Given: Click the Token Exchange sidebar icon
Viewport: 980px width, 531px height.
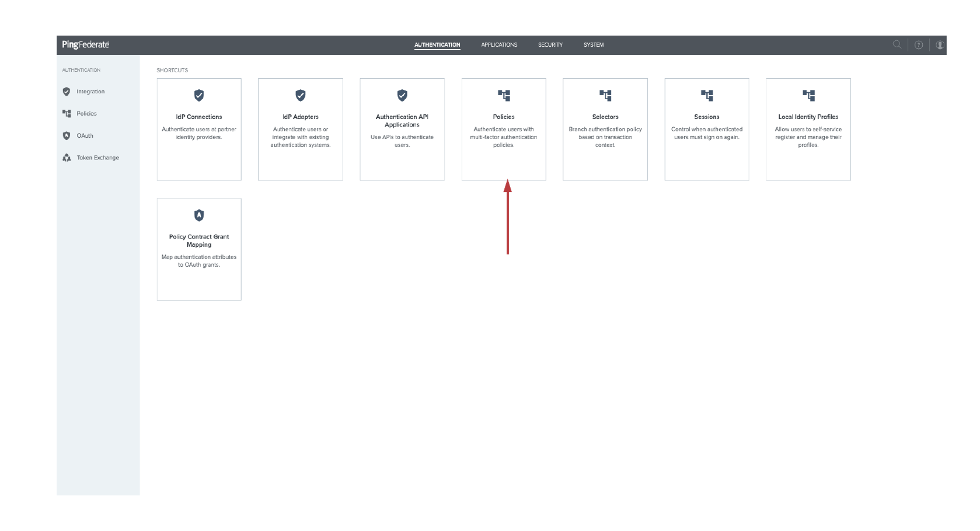Looking at the screenshot, I should 67,158.
